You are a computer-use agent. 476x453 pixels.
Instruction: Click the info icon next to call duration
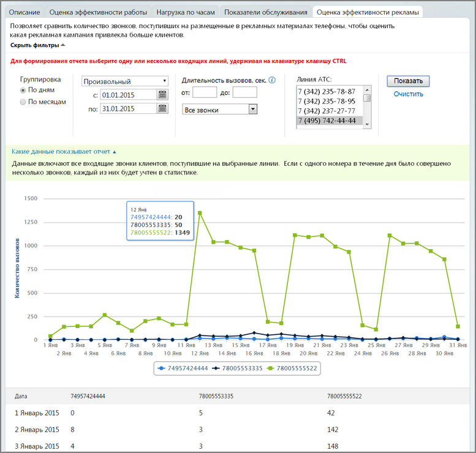[272, 80]
